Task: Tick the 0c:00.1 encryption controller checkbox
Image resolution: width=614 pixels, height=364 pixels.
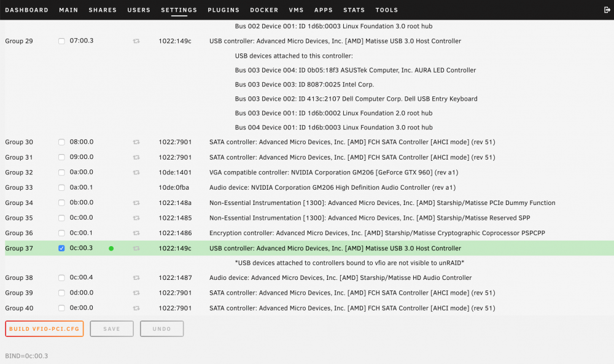Action: (61, 233)
